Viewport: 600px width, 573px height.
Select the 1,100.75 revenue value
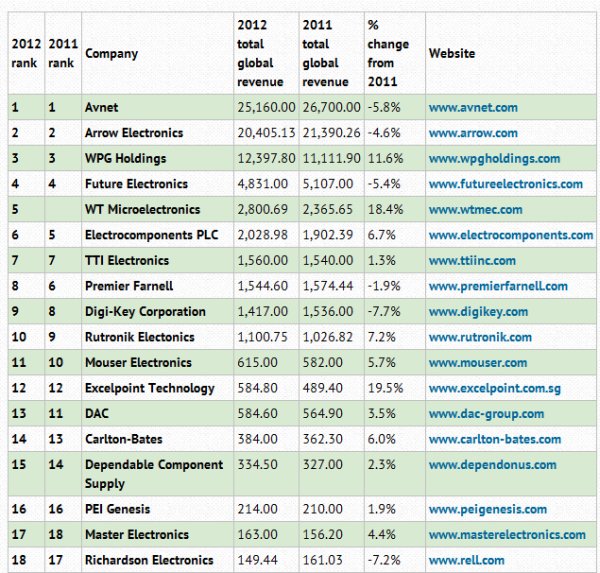tap(262, 337)
